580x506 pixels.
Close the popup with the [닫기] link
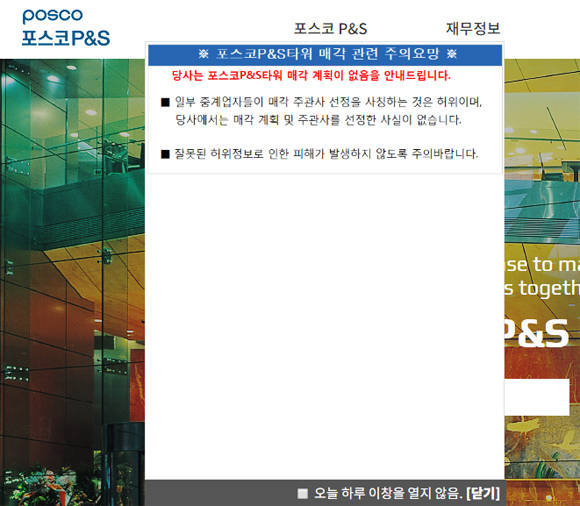click(483, 493)
